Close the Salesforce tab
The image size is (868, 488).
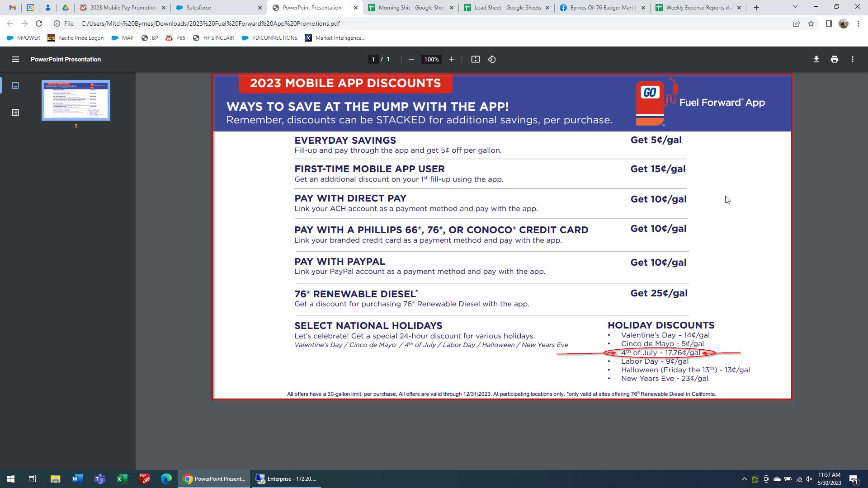(x=259, y=8)
